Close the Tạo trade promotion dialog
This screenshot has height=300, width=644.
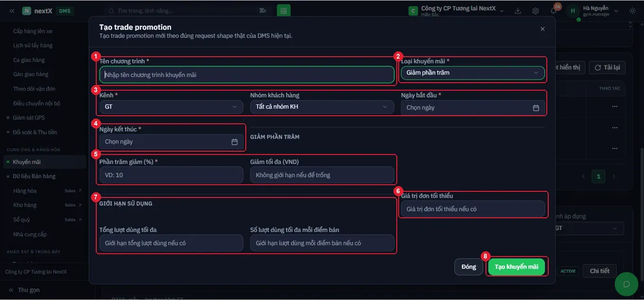point(543,29)
